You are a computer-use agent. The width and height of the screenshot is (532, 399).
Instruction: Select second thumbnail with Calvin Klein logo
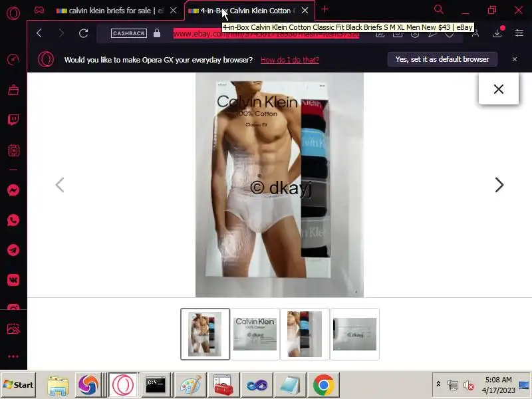click(x=255, y=334)
